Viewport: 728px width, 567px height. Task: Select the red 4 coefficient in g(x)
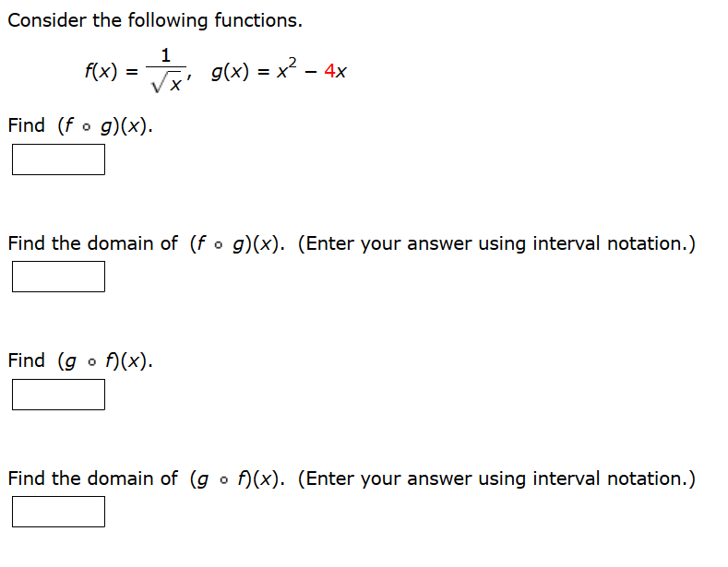pyautogui.click(x=329, y=71)
